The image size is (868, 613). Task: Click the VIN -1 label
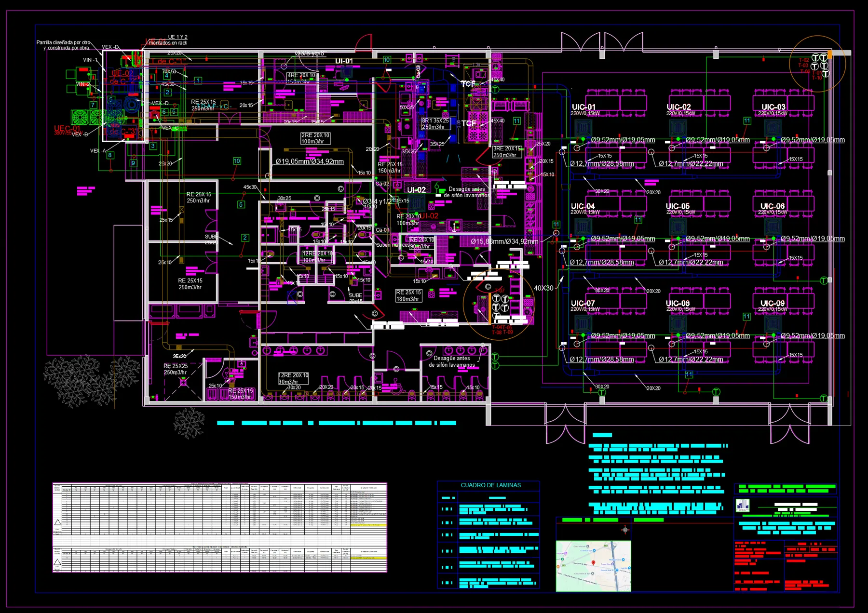point(90,60)
